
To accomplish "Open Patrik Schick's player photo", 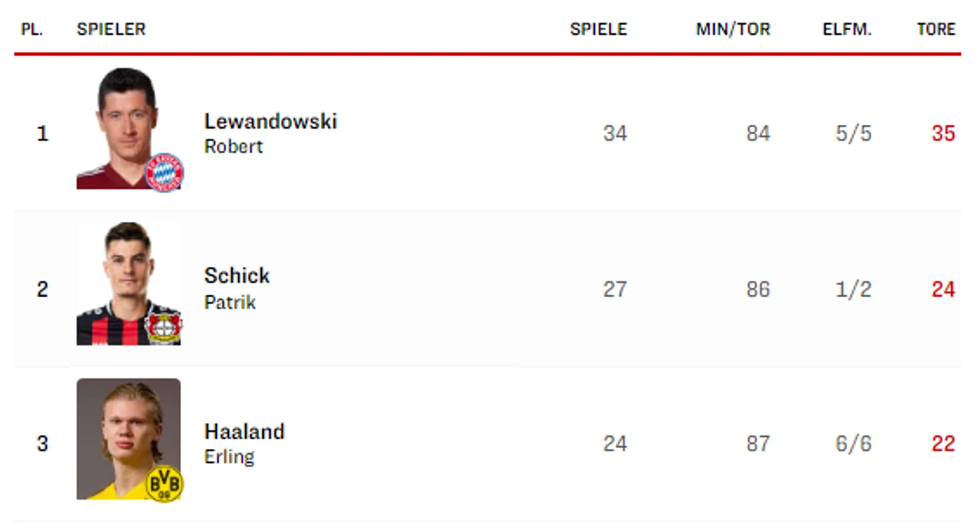I will point(128,284).
